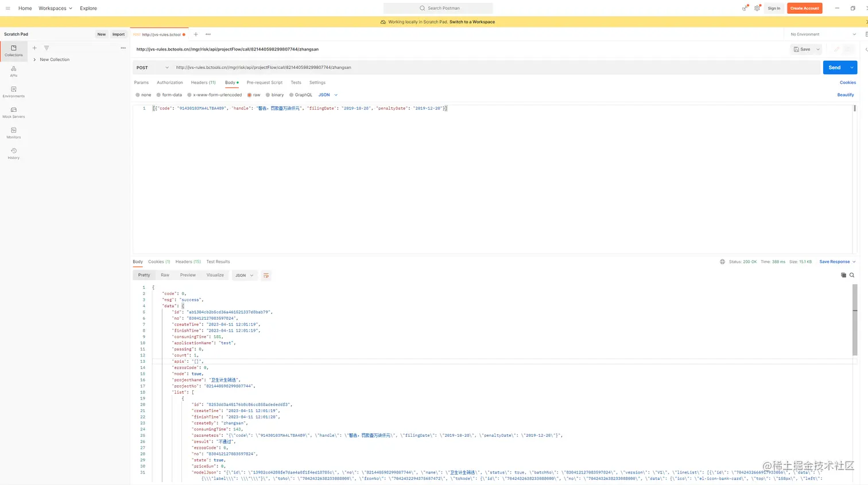The height and width of the screenshot is (485, 868).
Task: Add a new request tab with the plus icon
Action: click(196, 34)
